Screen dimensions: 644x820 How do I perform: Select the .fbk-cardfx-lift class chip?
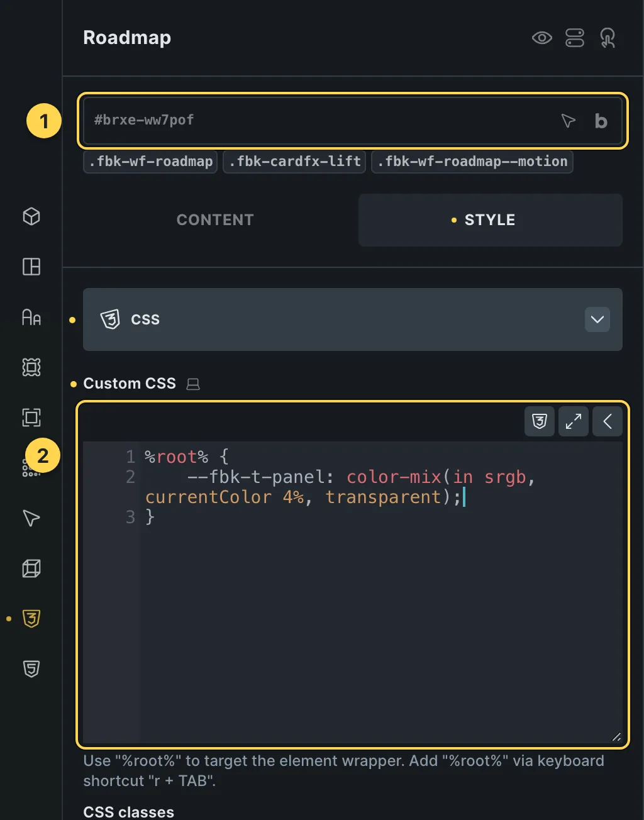294,162
